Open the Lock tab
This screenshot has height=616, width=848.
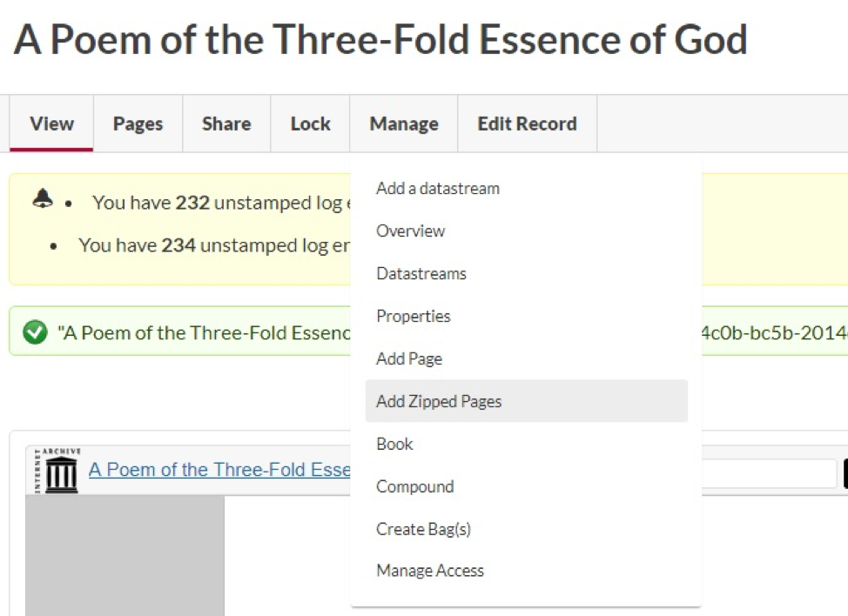311,124
